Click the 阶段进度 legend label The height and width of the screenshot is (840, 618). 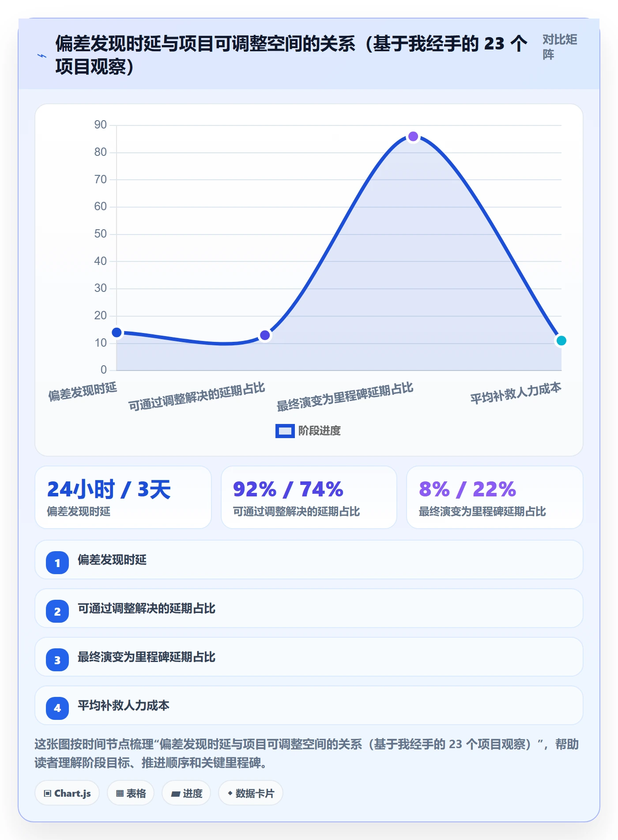320,431
